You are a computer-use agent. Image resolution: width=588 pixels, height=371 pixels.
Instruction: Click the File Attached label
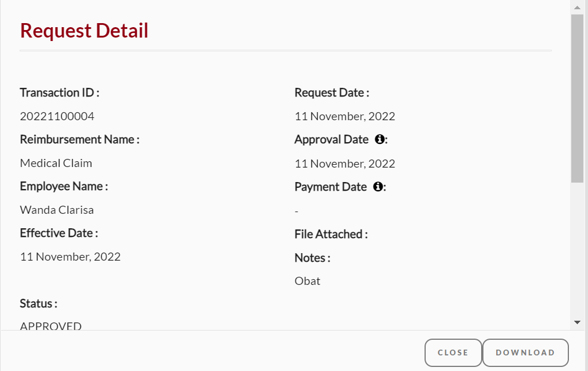(331, 234)
